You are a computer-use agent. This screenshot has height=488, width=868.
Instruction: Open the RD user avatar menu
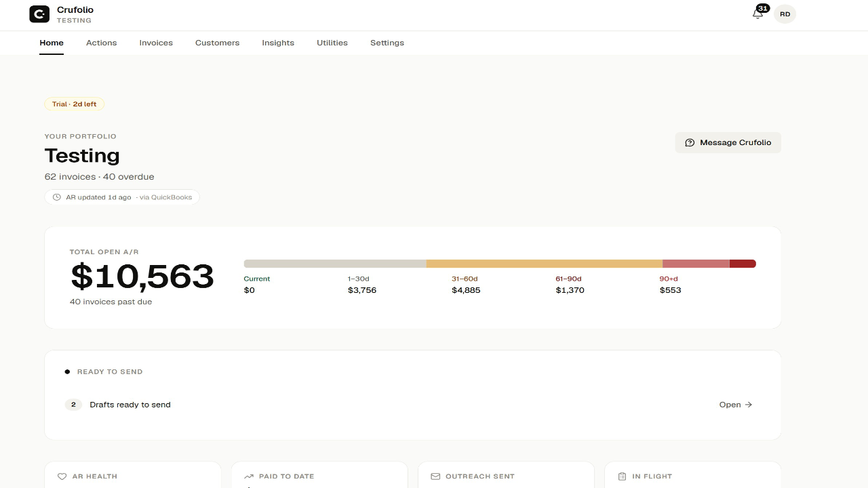click(x=785, y=14)
